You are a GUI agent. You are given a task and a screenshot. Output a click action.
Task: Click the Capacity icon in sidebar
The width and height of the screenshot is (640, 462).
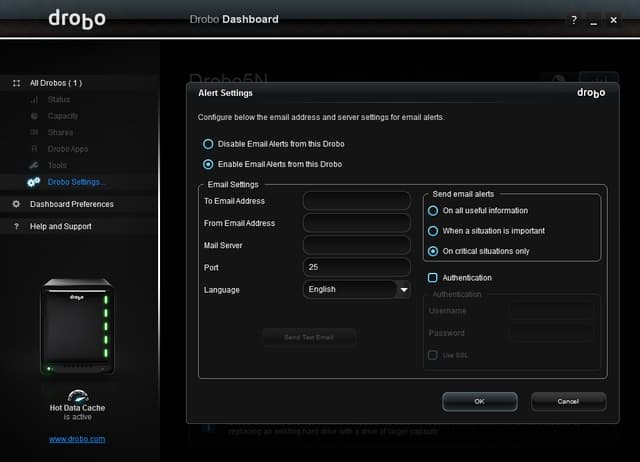tap(34, 116)
